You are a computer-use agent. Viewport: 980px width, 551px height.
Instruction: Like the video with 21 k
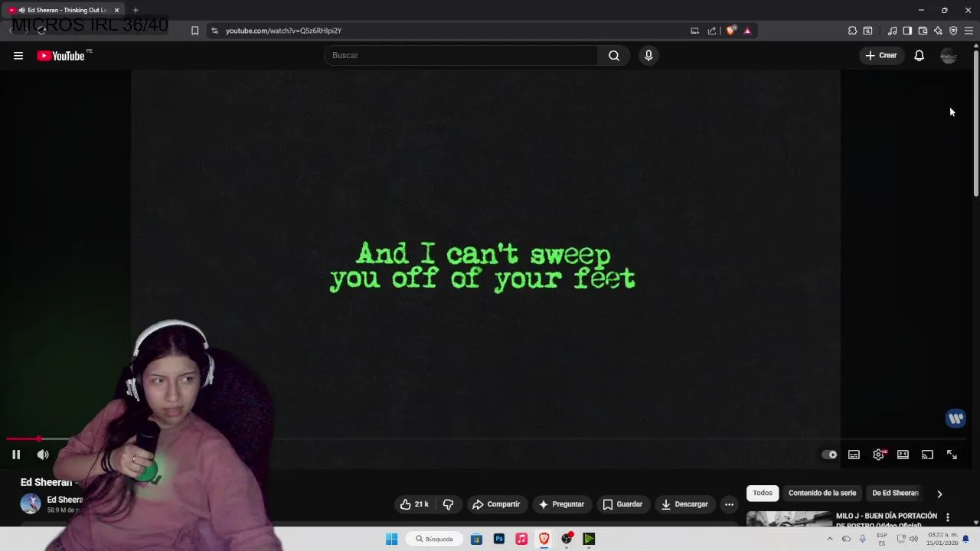click(x=414, y=504)
